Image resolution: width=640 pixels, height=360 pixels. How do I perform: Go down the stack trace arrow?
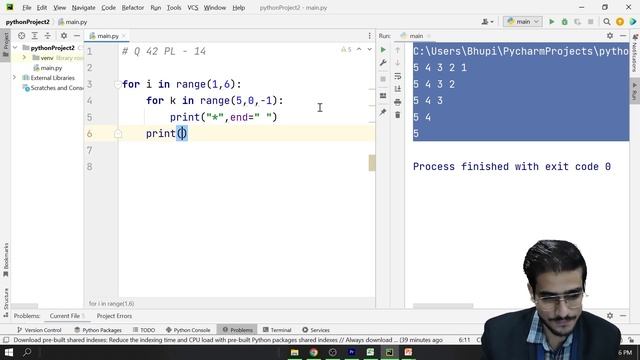point(398,63)
